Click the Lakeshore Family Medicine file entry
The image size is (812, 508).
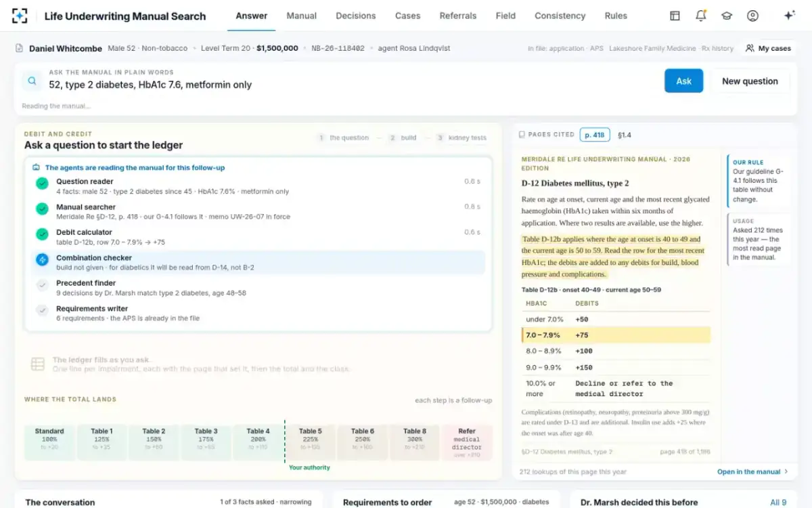652,49
